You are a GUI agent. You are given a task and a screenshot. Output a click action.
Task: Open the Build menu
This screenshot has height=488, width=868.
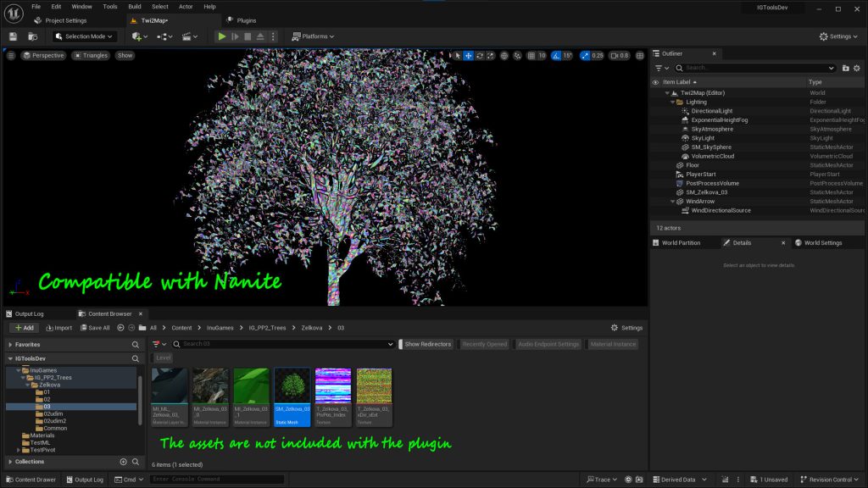pyautogui.click(x=135, y=7)
